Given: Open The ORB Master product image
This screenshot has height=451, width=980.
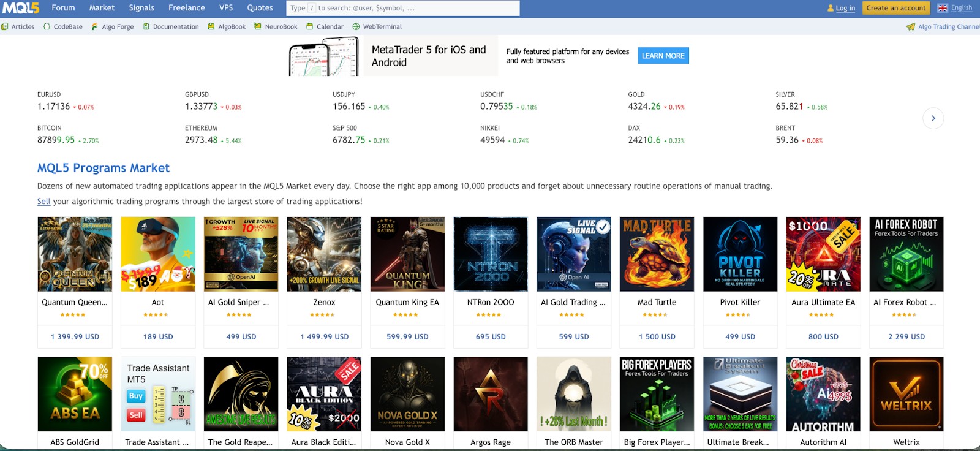Looking at the screenshot, I should [574, 394].
